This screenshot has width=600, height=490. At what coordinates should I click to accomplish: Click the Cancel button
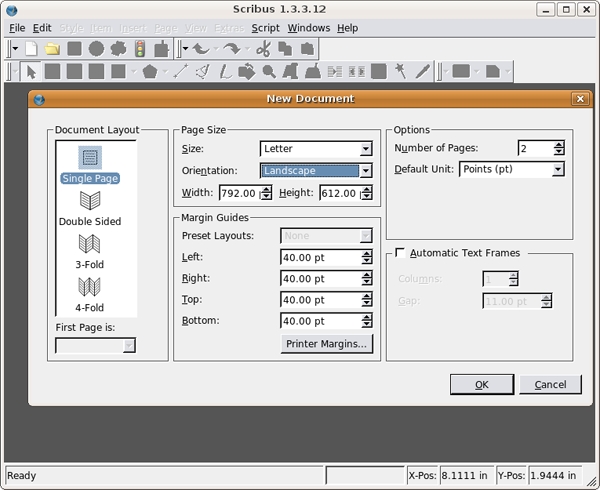click(x=550, y=385)
